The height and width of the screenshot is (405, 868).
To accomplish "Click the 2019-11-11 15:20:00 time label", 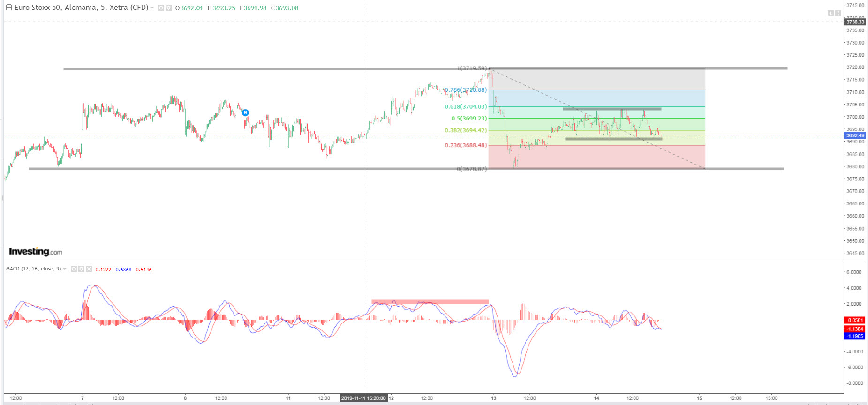I will pyautogui.click(x=363, y=398).
